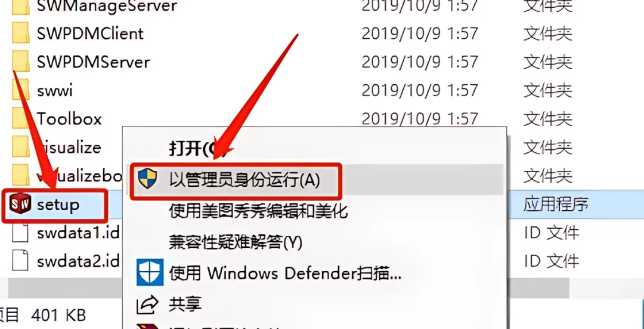This screenshot has width=644, height=329.
Task: Select the SWPDMServer folder name
Action: (94, 62)
